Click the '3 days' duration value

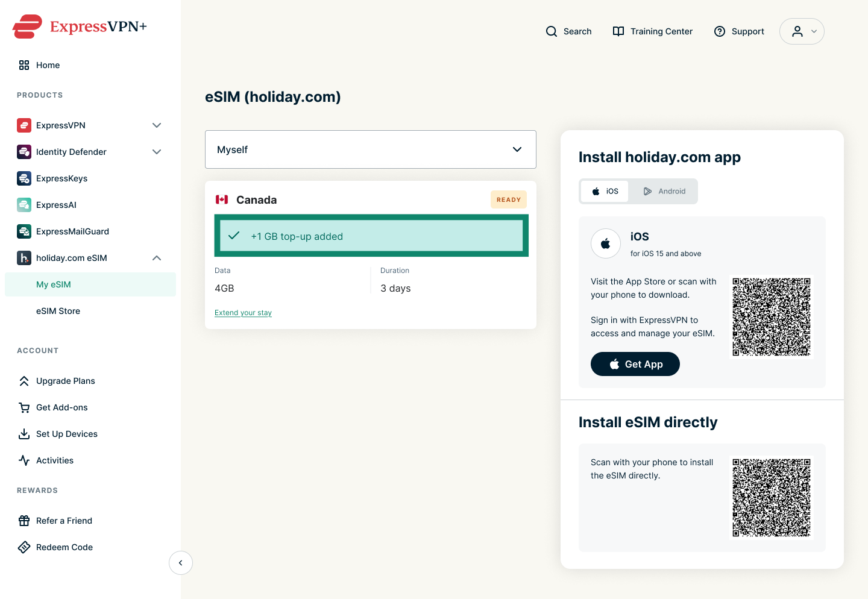pyautogui.click(x=395, y=289)
